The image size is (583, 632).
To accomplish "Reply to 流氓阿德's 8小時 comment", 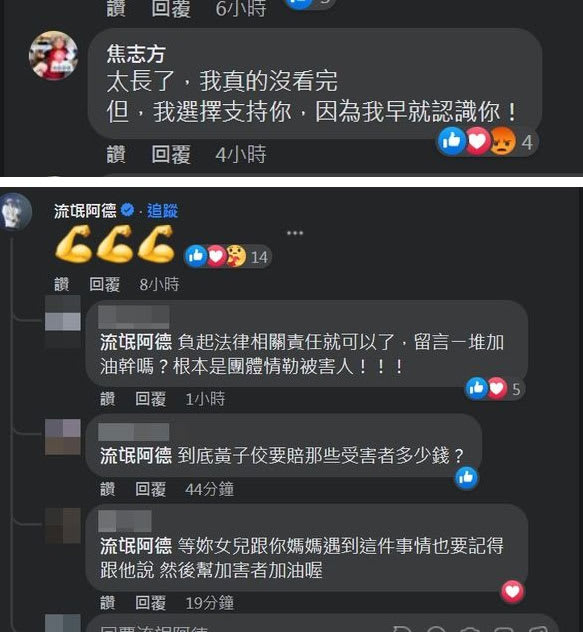I will click(x=104, y=285).
